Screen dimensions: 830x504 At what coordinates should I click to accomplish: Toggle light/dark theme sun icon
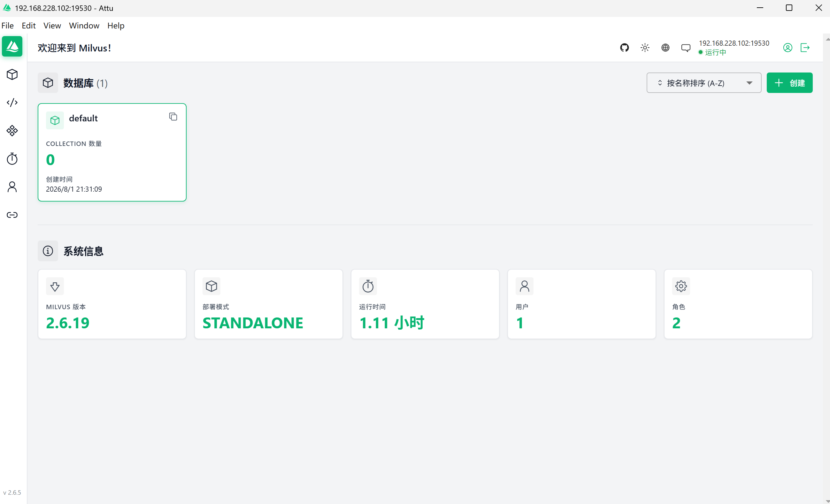click(645, 48)
